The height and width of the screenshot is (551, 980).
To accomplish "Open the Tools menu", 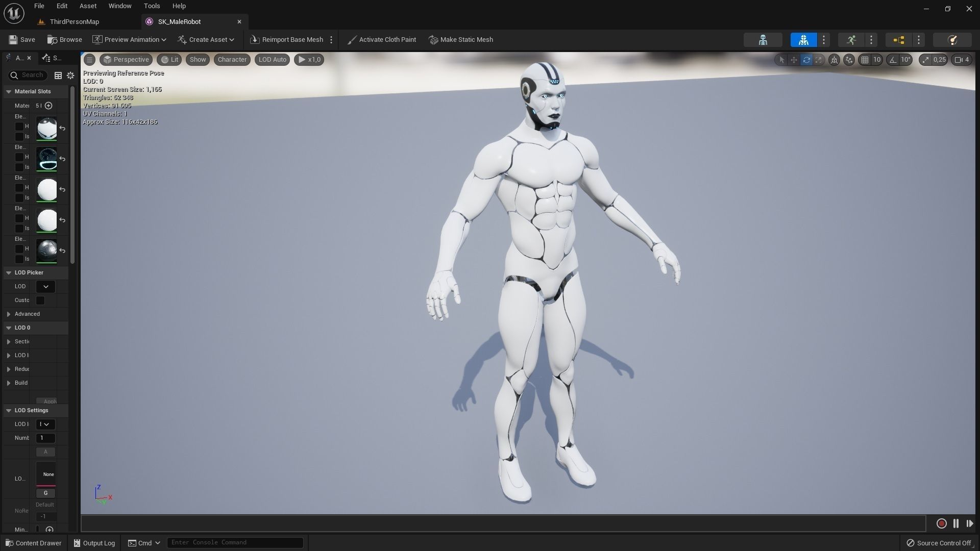I will click(152, 6).
